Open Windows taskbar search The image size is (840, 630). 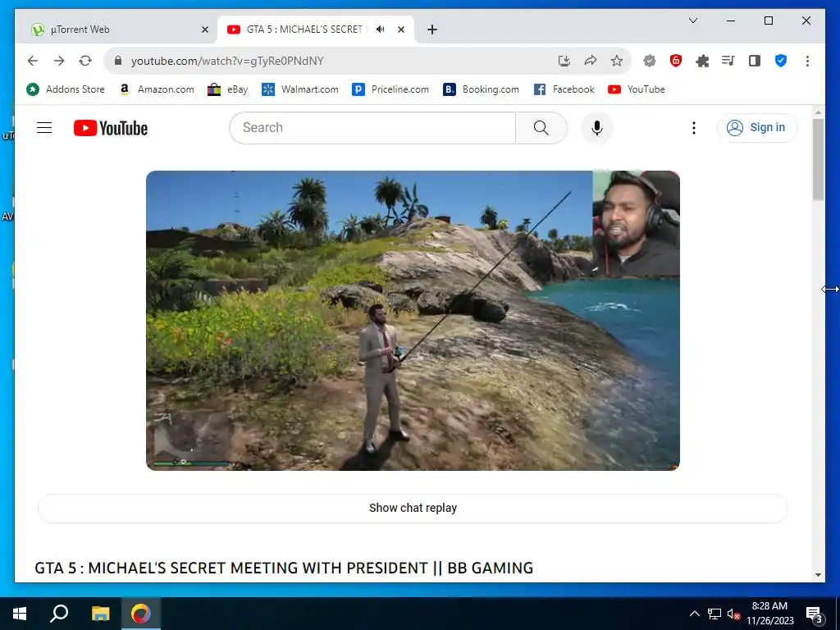(59, 614)
